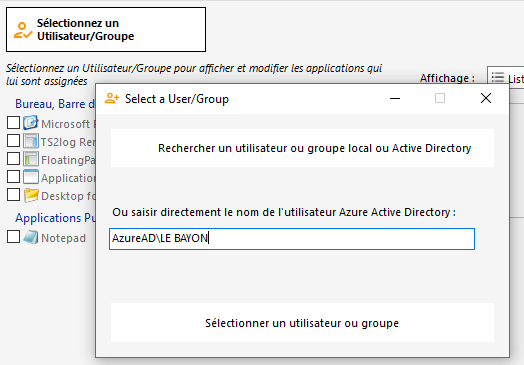Screen dimensions: 524x365
Task: Select the FloatingPanel checkbox
Action: pos(13,158)
